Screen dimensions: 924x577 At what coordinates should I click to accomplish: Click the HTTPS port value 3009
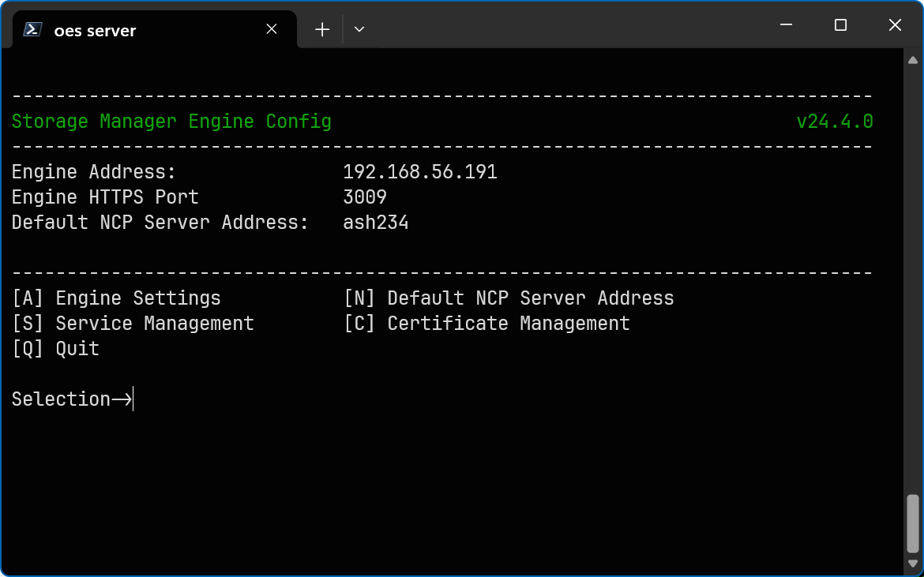tap(364, 197)
